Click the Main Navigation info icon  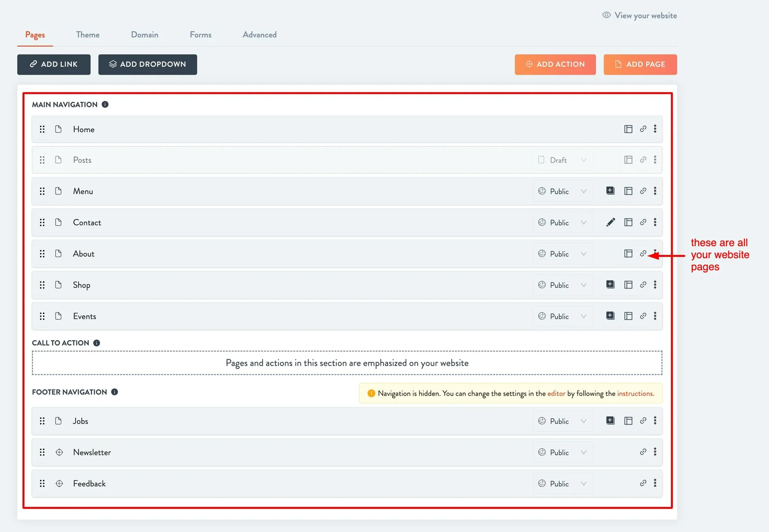point(105,104)
